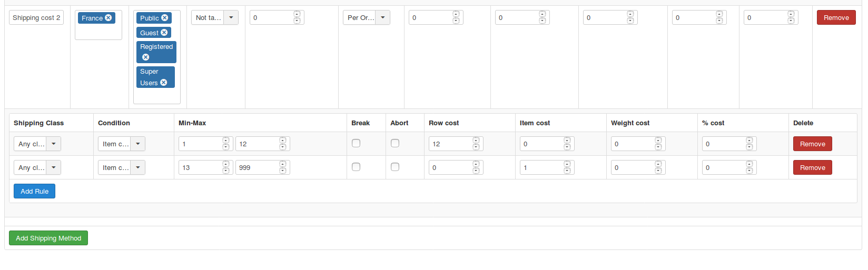
Task: Remove the Registered user group tag
Action: point(146,57)
